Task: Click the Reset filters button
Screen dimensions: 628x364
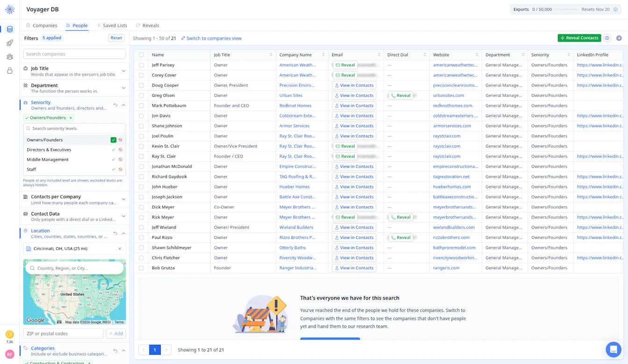Action: [116, 38]
